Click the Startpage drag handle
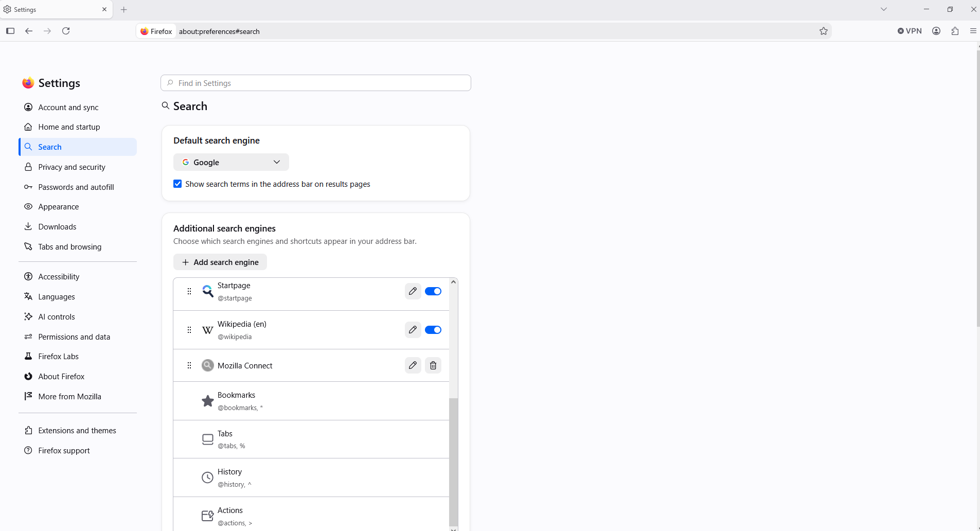 [189, 291]
